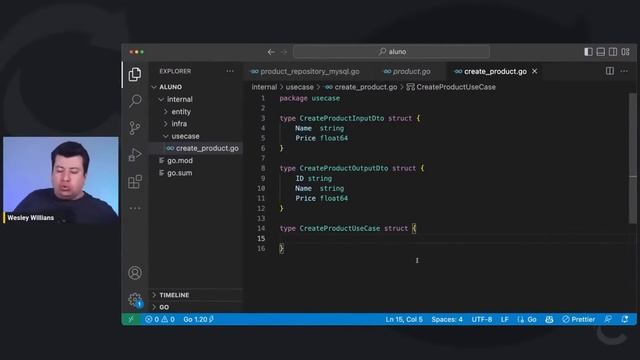Viewport: 640px width, 360px height.
Task: Click the remote window indicator in status bar
Action: tap(131, 319)
